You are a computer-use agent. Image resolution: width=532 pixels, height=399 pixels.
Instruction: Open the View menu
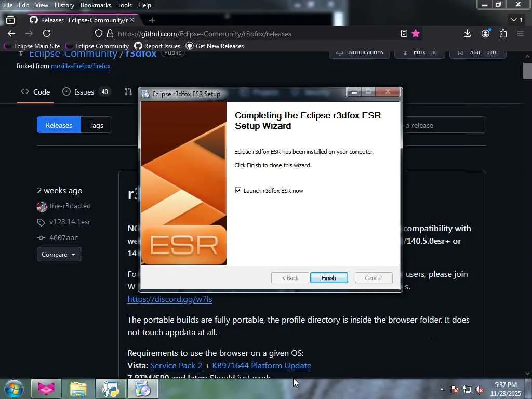[x=42, y=5]
